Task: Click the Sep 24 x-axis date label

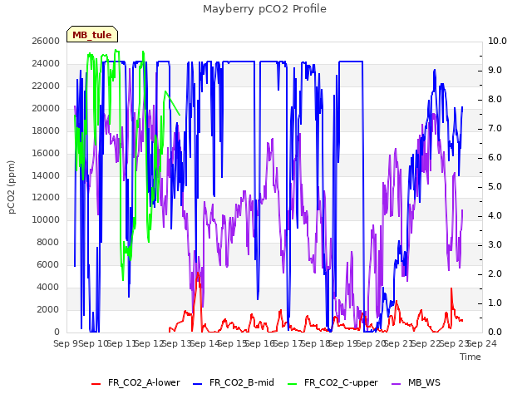Action: tap(482, 343)
